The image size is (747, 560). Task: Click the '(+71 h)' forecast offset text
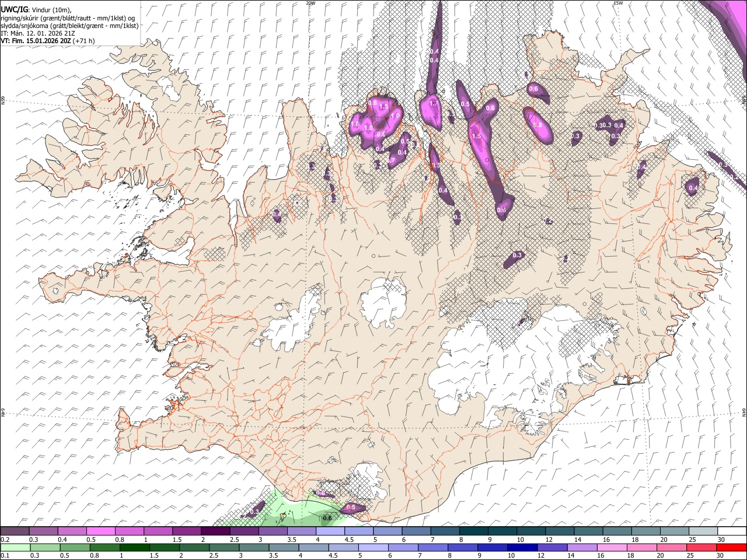click(x=84, y=41)
